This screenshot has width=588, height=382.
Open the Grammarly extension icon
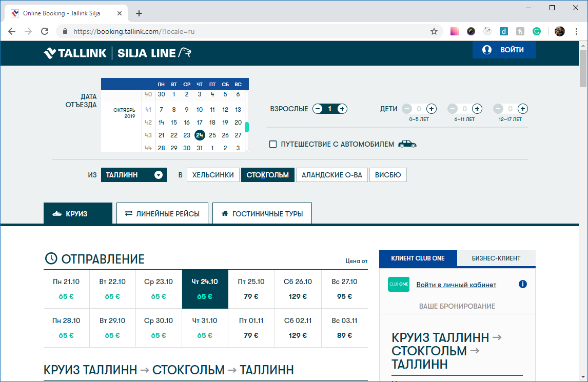tap(537, 31)
